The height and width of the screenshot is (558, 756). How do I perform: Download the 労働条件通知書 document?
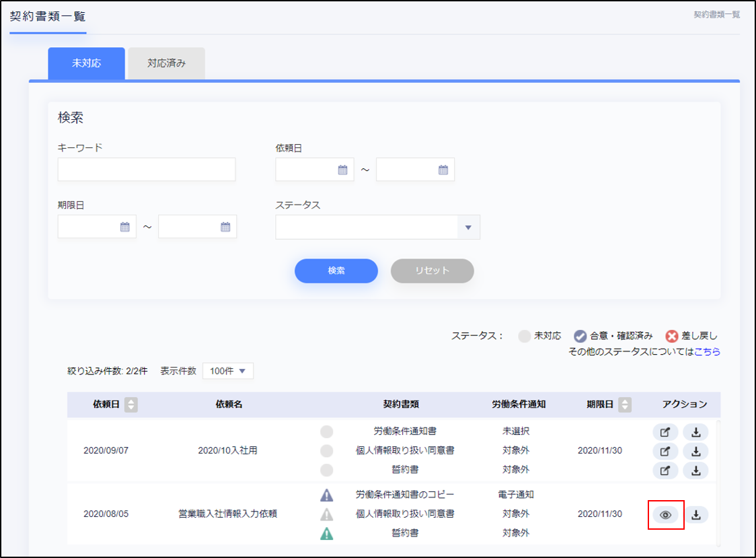point(696,432)
